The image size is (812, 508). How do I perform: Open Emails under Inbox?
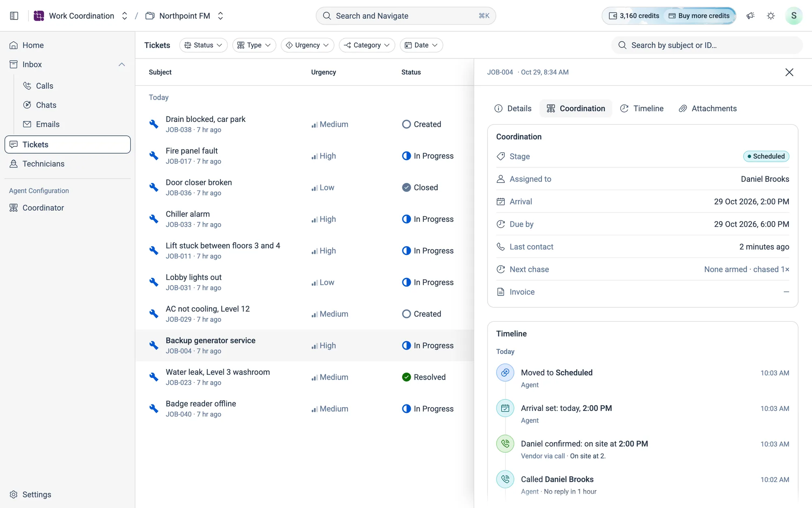[74, 124]
